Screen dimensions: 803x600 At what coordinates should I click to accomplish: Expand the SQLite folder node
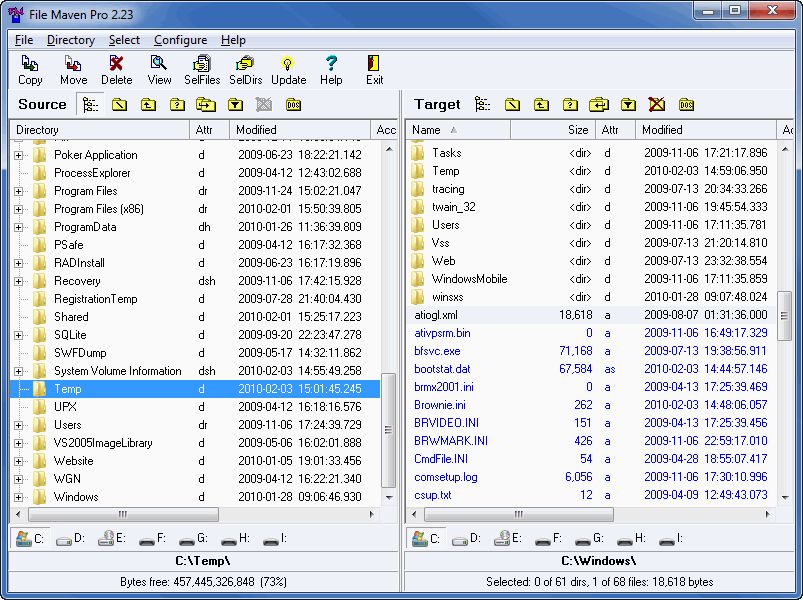[x=18, y=335]
